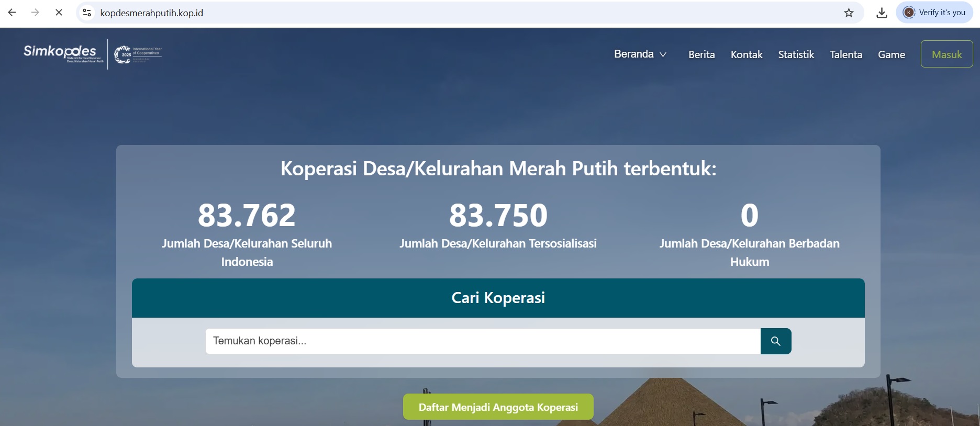Stop page loading with X icon

tap(59, 13)
